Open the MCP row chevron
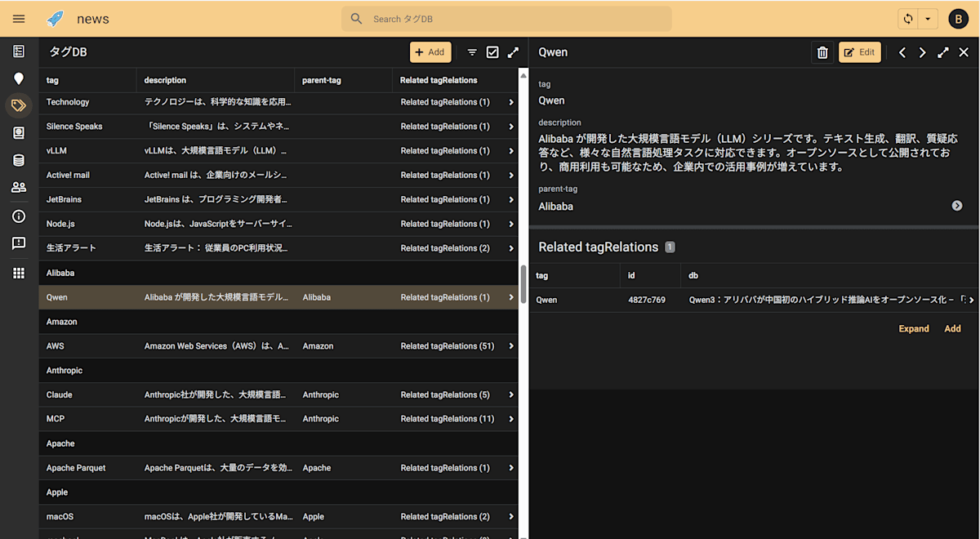The image size is (980, 539). click(511, 419)
